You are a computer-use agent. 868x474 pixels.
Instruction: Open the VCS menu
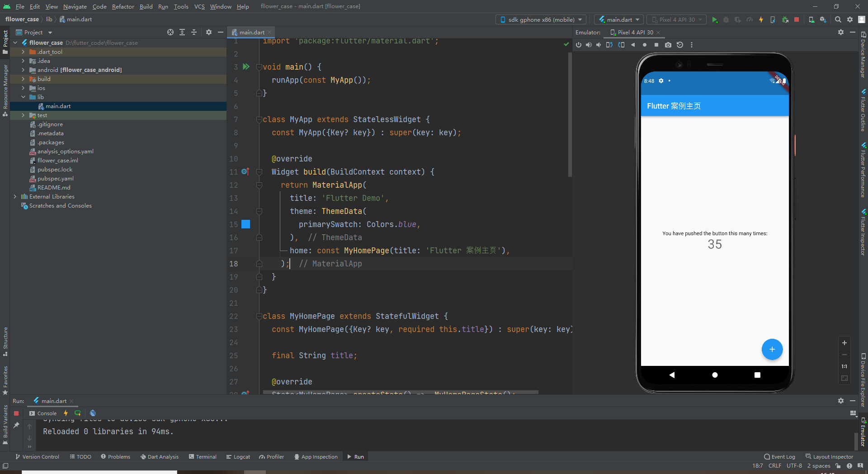(x=199, y=6)
